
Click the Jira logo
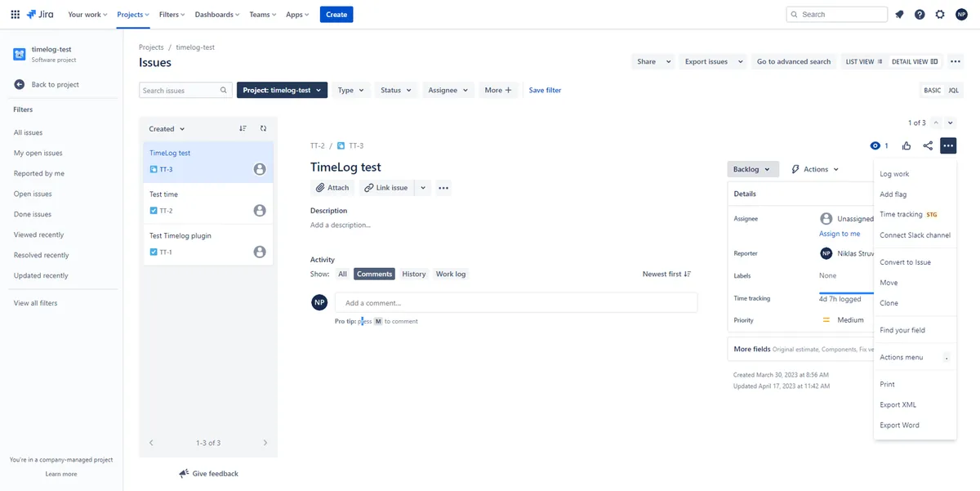[41, 14]
